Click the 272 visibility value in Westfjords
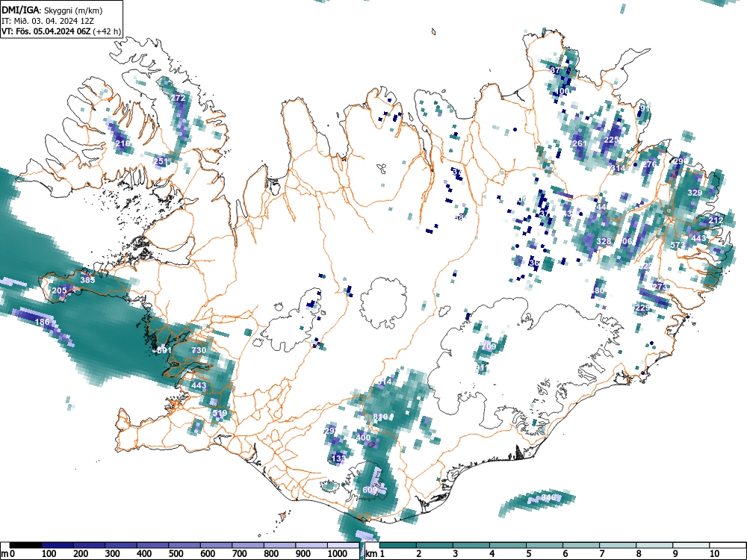The height and width of the screenshot is (560, 747). 178,98
